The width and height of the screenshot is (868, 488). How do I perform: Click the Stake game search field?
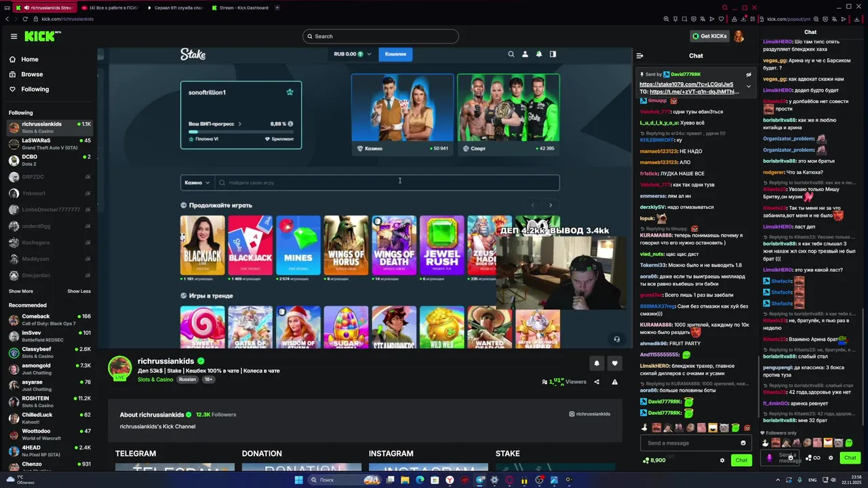[388, 182]
